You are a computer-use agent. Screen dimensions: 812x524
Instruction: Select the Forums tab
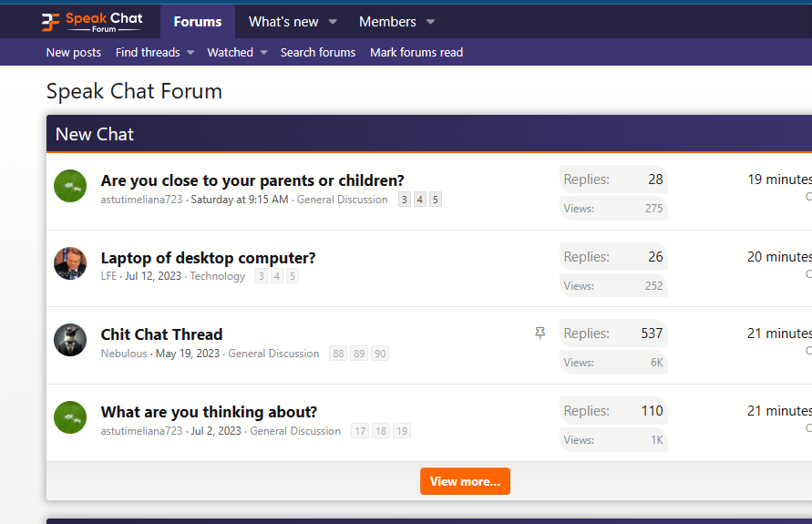[198, 22]
